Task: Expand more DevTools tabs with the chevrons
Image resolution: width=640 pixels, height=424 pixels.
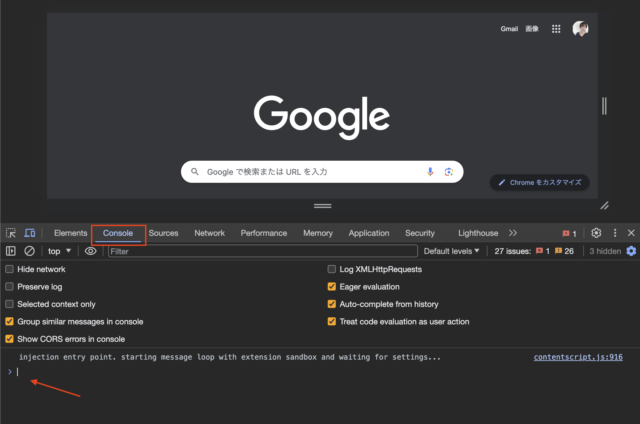Action: (513, 233)
